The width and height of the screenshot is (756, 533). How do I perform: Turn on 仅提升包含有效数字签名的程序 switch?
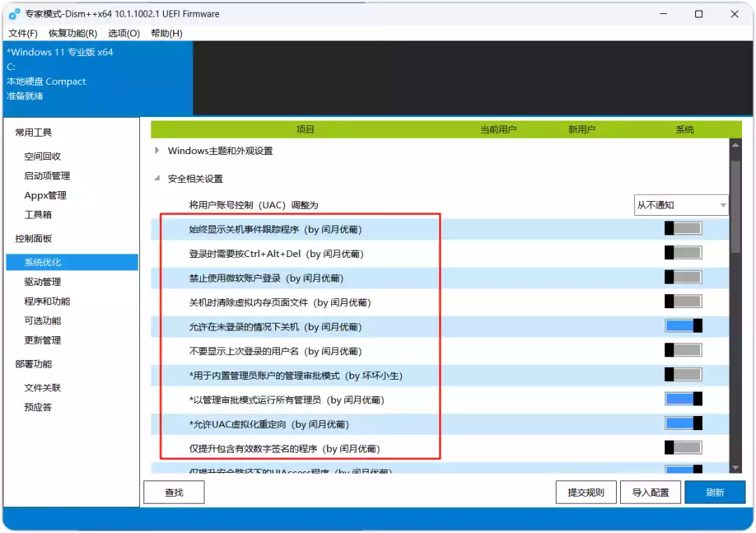pyautogui.click(x=683, y=448)
